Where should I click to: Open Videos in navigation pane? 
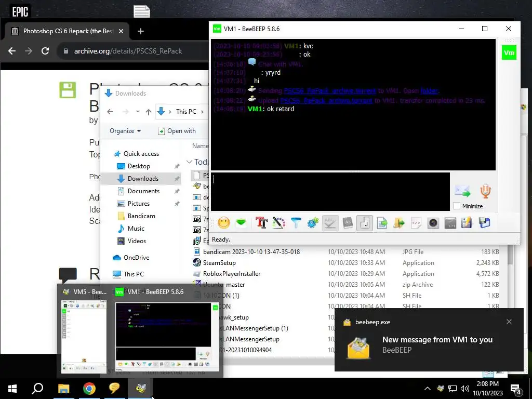pyautogui.click(x=137, y=241)
